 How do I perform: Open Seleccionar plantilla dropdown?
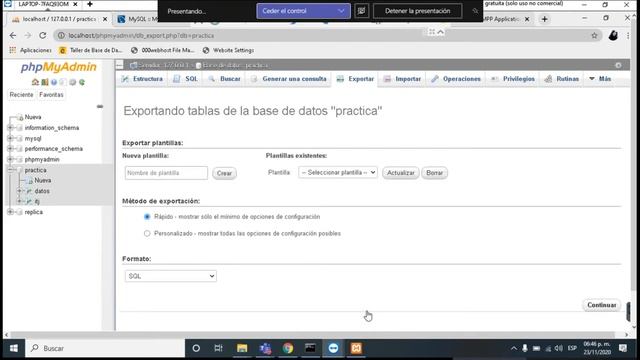(338, 173)
